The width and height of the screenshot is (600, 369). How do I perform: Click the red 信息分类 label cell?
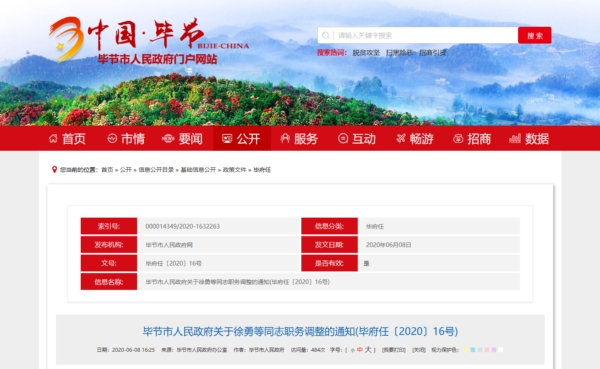pos(329,226)
